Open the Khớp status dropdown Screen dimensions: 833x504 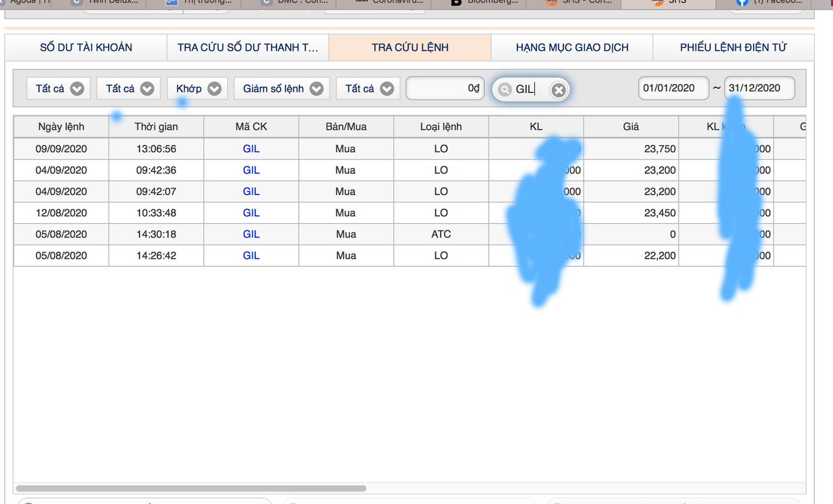pos(197,88)
